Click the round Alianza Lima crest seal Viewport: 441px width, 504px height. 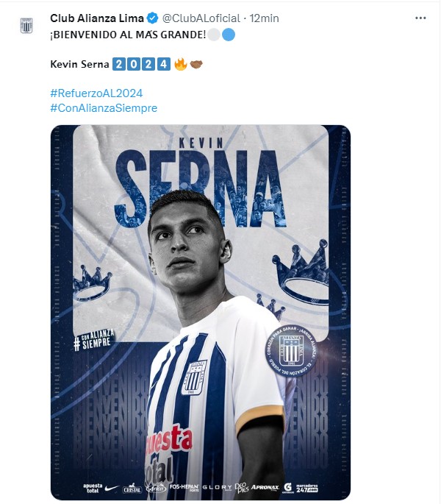point(291,351)
